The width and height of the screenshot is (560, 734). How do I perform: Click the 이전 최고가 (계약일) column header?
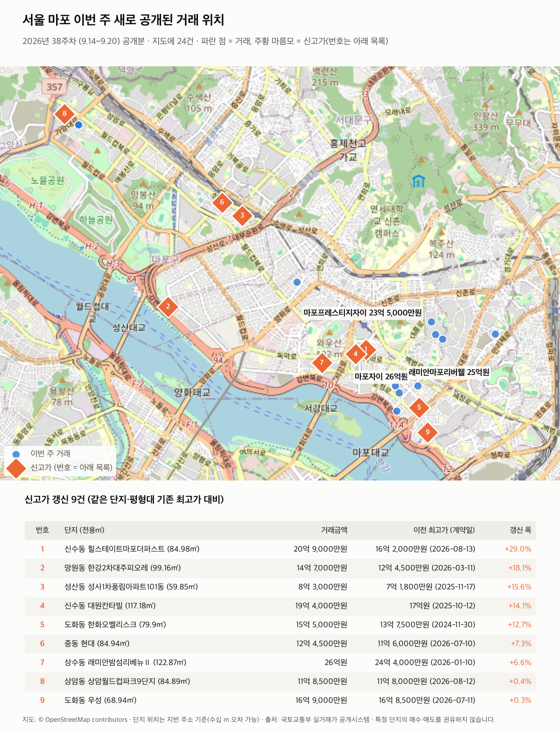click(444, 530)
